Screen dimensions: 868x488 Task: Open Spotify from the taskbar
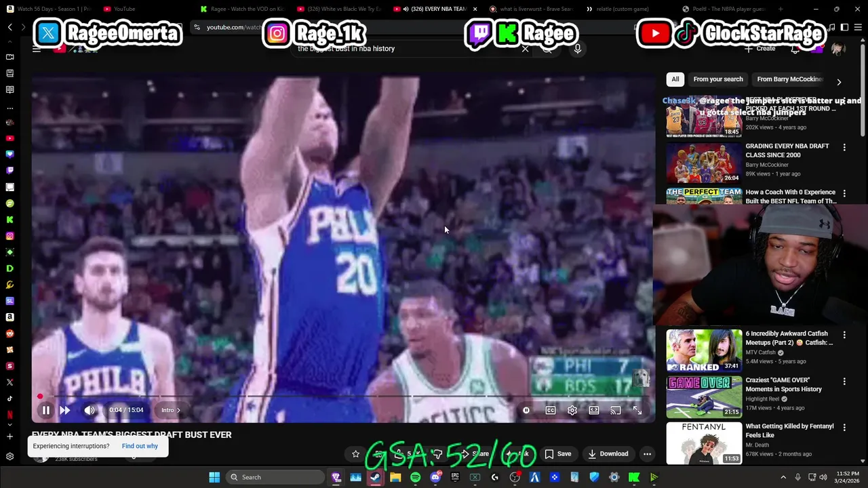[415, 477]
